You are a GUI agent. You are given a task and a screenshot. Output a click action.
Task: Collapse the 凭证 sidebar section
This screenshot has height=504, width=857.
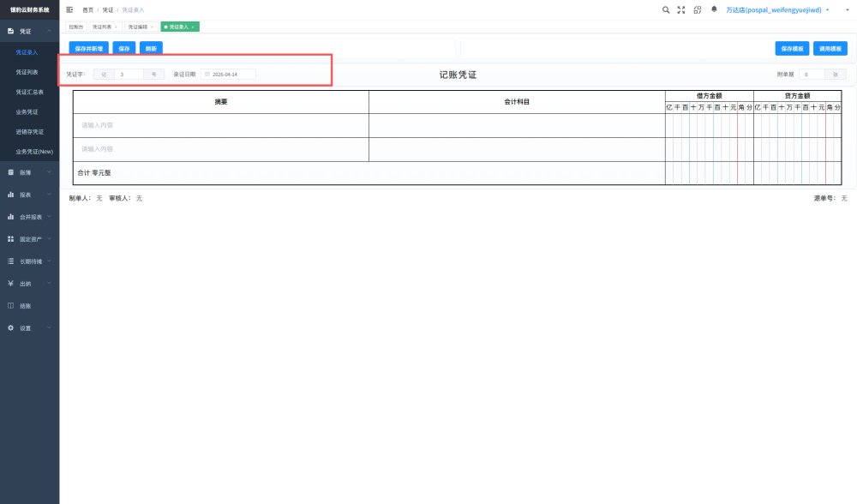pos(29,31)
